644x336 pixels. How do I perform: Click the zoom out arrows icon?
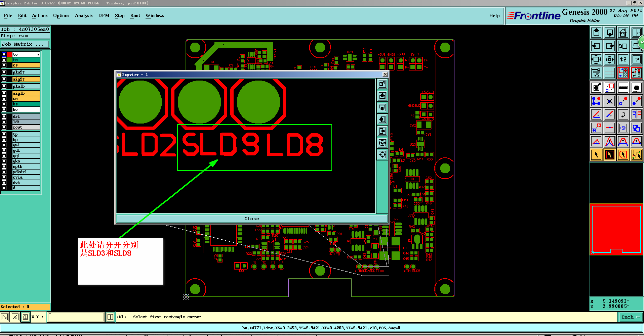click(x=610, y=59)
